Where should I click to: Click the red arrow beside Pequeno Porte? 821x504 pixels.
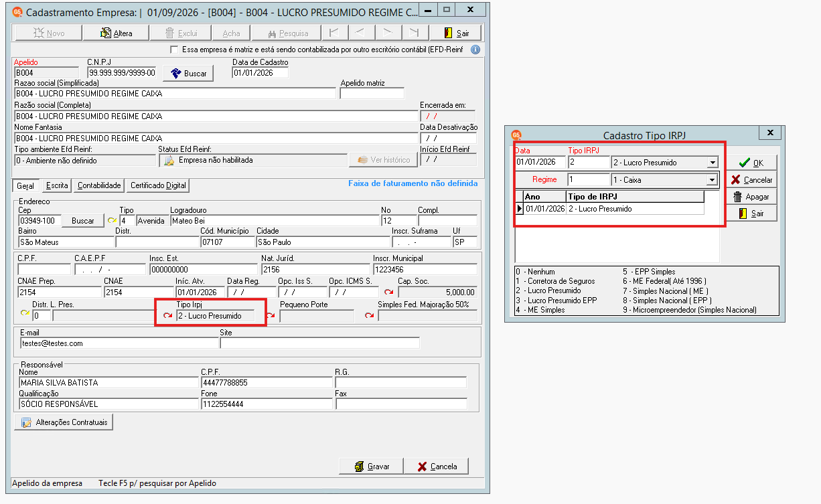click(x=271, y=316)
